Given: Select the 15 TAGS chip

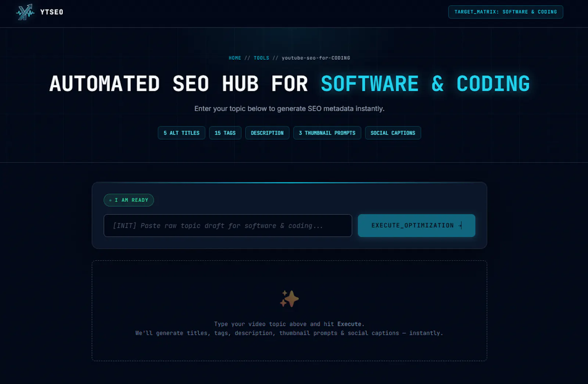Looking at the screenshot, I should [225, 133].
